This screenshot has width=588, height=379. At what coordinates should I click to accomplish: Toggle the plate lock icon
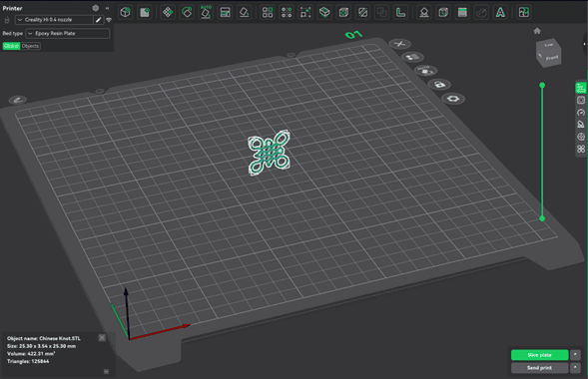coord(439,84)
